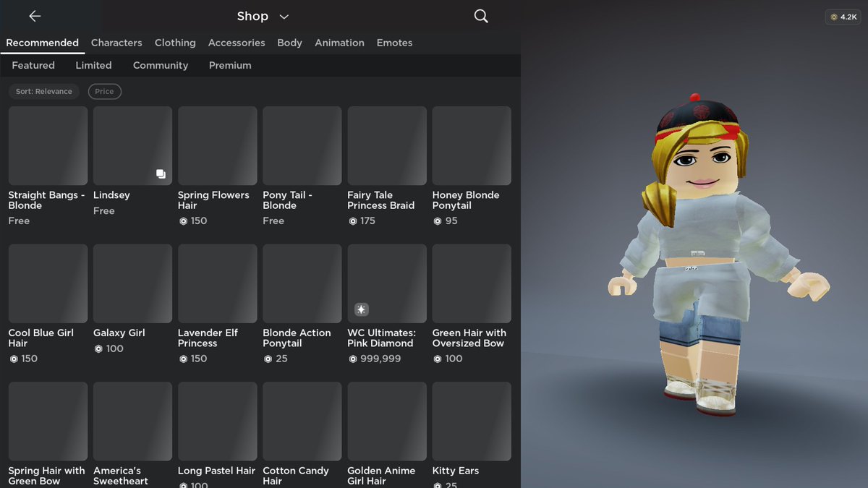Open Straight Bangs - Blonde item thumbnail

48,145
